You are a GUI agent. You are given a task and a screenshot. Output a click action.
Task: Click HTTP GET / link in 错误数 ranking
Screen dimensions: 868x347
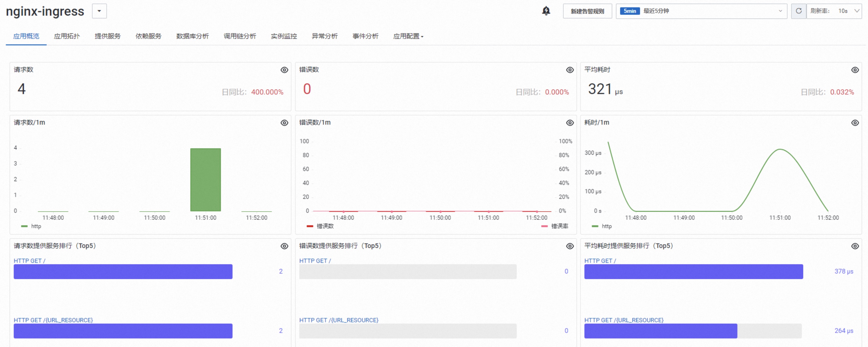point(315,261)
